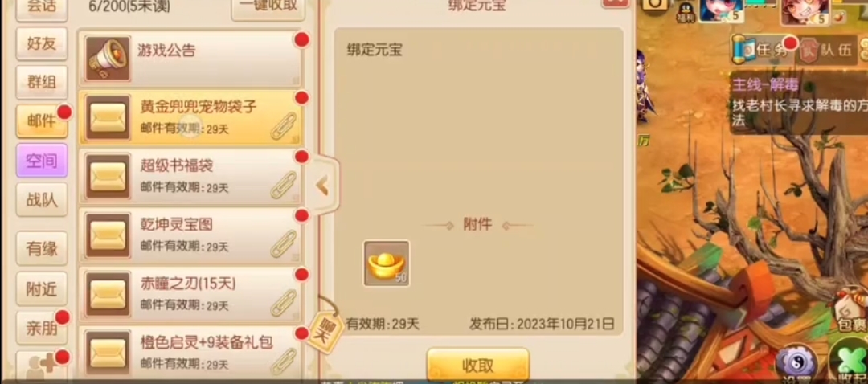Open the 包裹 inventory bag icon

(851, 312)
